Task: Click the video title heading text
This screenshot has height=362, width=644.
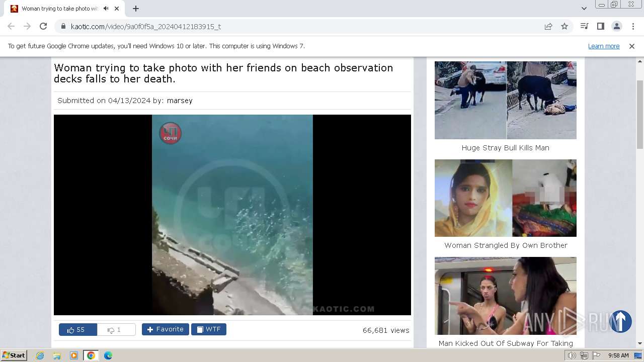Action: 223,73
